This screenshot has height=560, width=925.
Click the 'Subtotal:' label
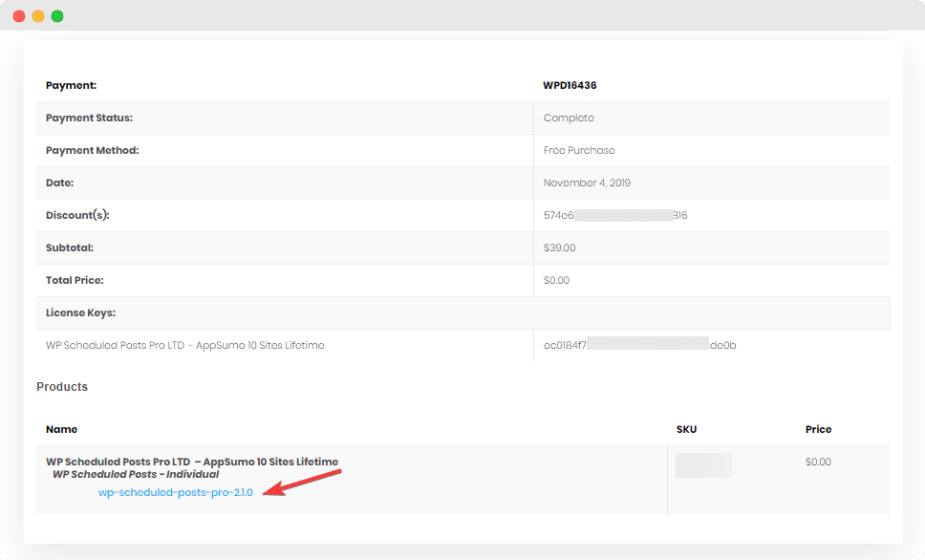click(x=70, y=248)
